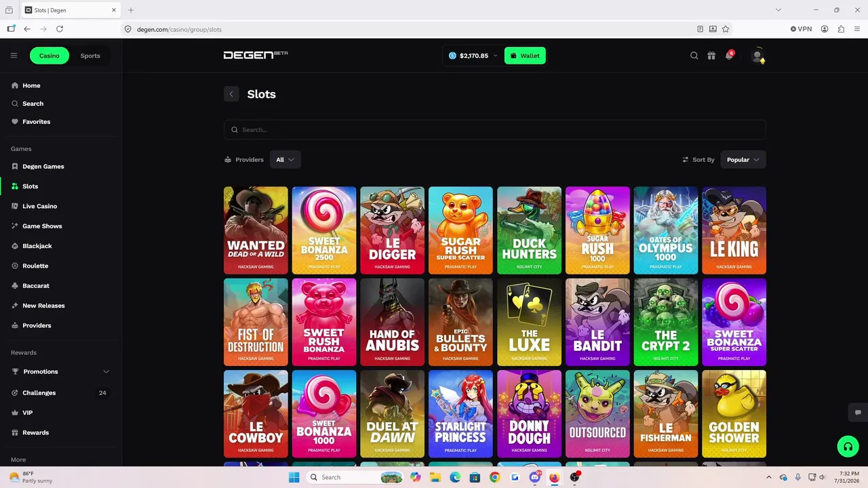Click the green Wallet button
868x488 pixels.
point(525,56)
